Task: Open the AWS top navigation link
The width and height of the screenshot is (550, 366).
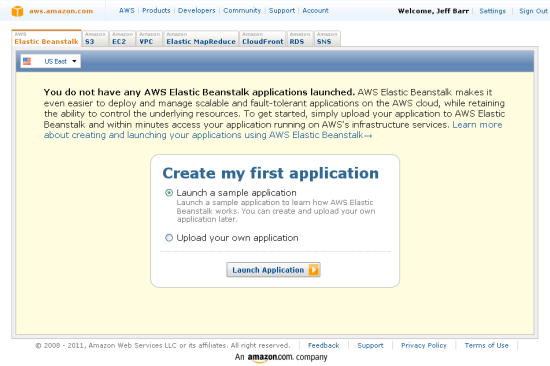Action: 127,11
